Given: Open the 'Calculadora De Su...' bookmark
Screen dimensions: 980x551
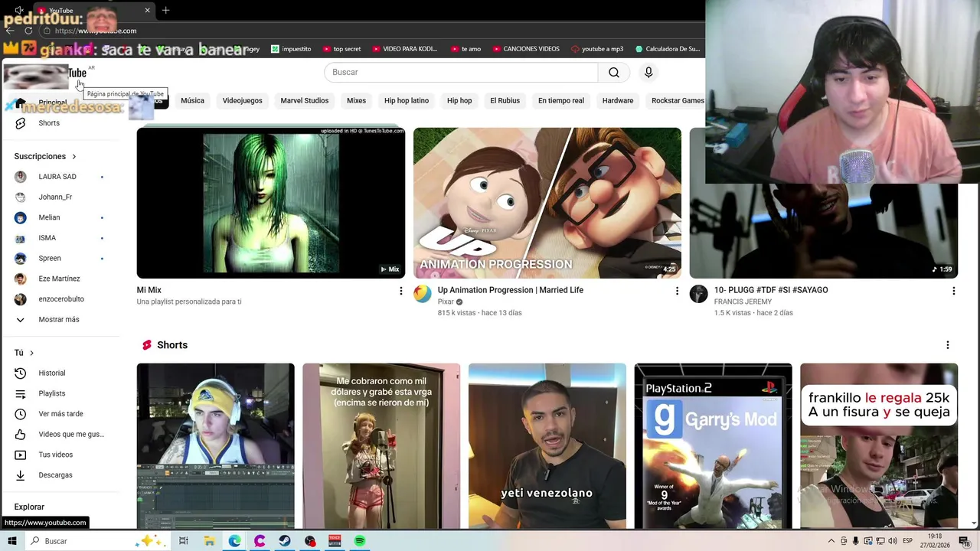Looking at the screenshot, I should (x=667, y=49).
